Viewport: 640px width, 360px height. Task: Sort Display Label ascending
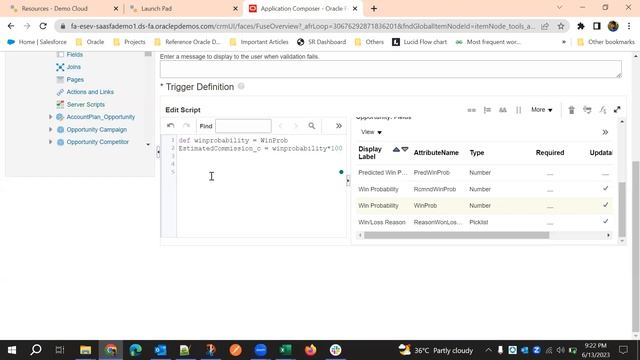396,149
